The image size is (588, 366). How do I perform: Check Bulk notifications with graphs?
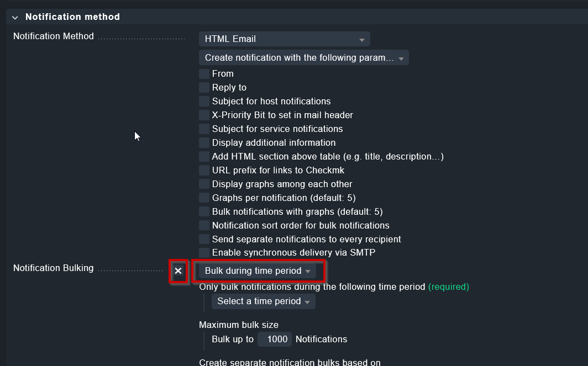pyautogui.click(x=204, y=211)
